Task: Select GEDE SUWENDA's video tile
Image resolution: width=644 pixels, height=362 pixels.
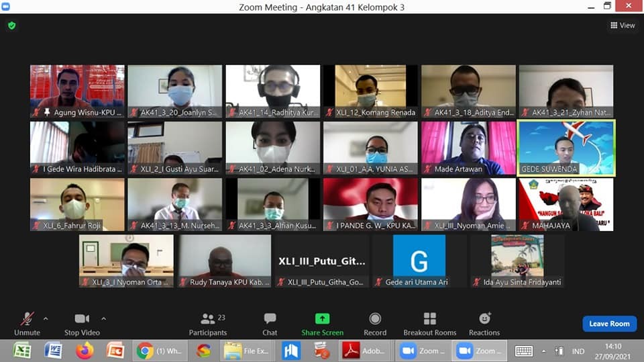Action: click(x=566, y=148)
